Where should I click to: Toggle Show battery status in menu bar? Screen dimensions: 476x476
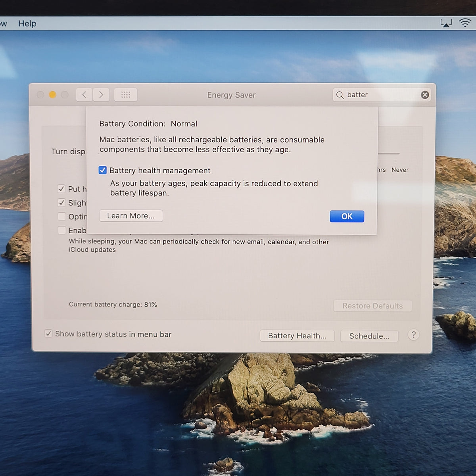48,334
